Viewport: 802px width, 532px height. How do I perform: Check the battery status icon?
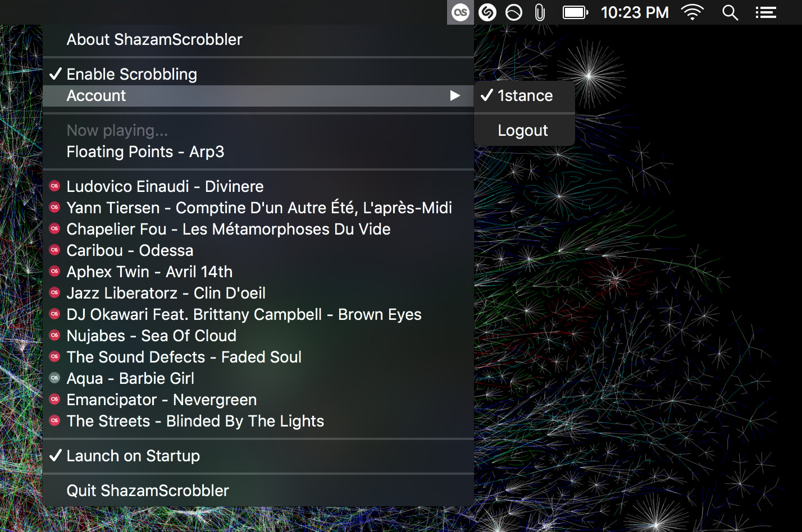click(576, 12)
